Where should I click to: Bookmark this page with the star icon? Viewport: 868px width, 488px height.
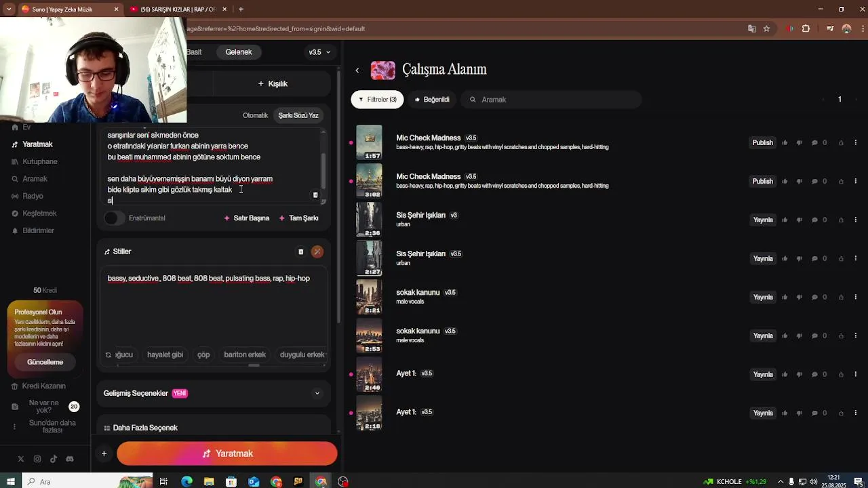[766, 28]
